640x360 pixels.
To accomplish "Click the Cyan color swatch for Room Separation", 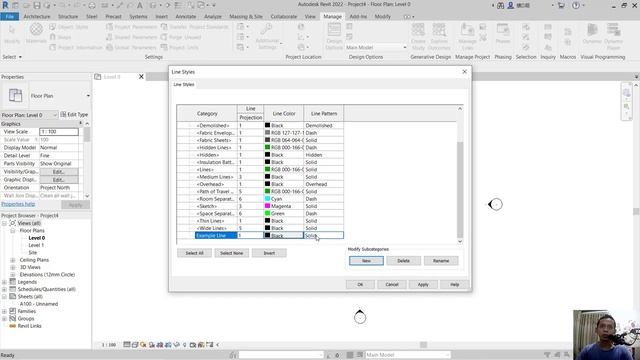I will tap(267, 199).
